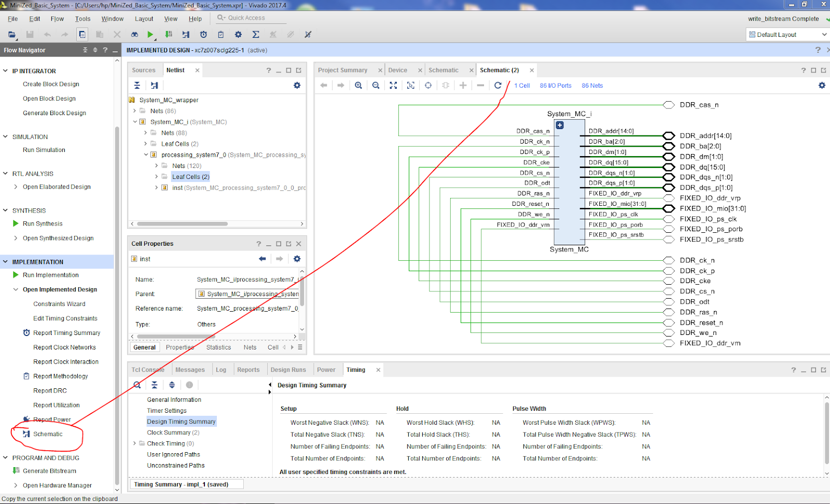Open Report Utilization in Flow Navigator
The height and width of the screenshot is (504, 830).
(57, 405)
